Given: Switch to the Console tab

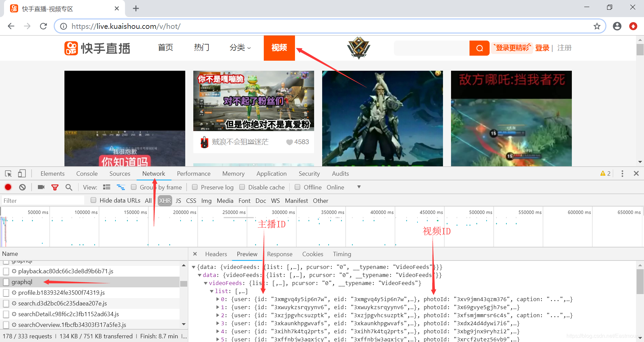Looking at the screenshot, I should point(87,173).
